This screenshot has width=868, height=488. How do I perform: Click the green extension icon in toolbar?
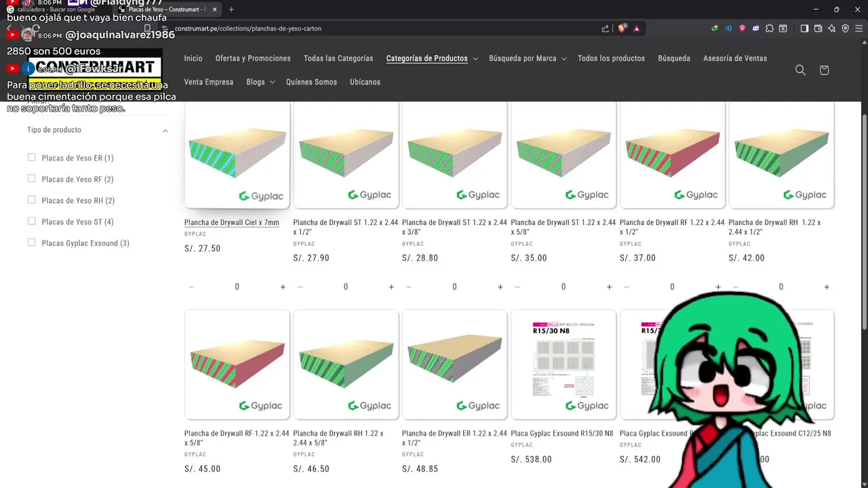tap(715, 28)
